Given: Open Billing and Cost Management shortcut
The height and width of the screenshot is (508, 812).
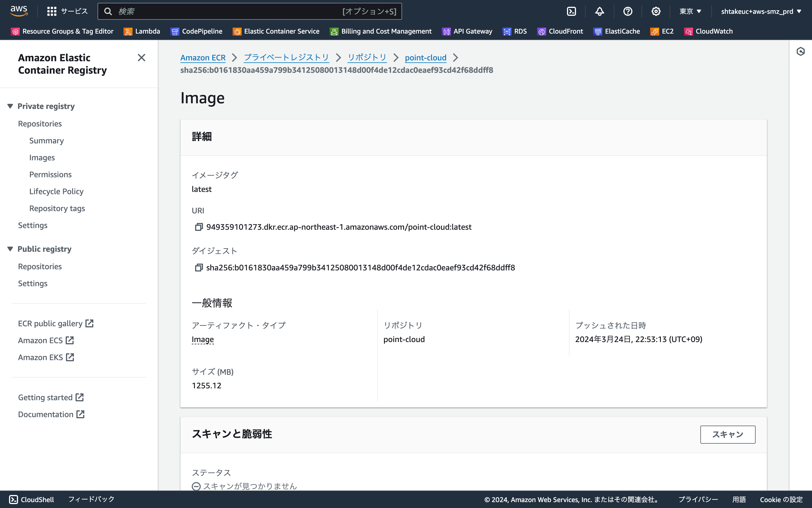Looking at the screenshot, I should click(x=381, y=31).
